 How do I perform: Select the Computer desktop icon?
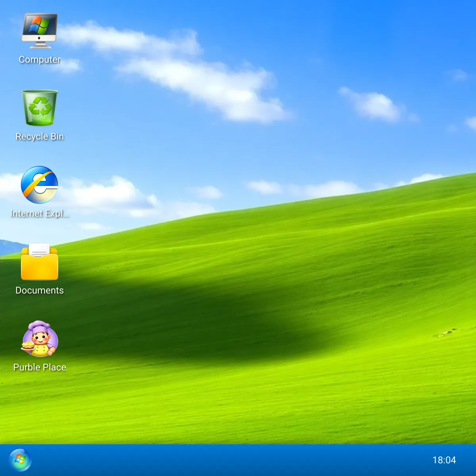40,31
